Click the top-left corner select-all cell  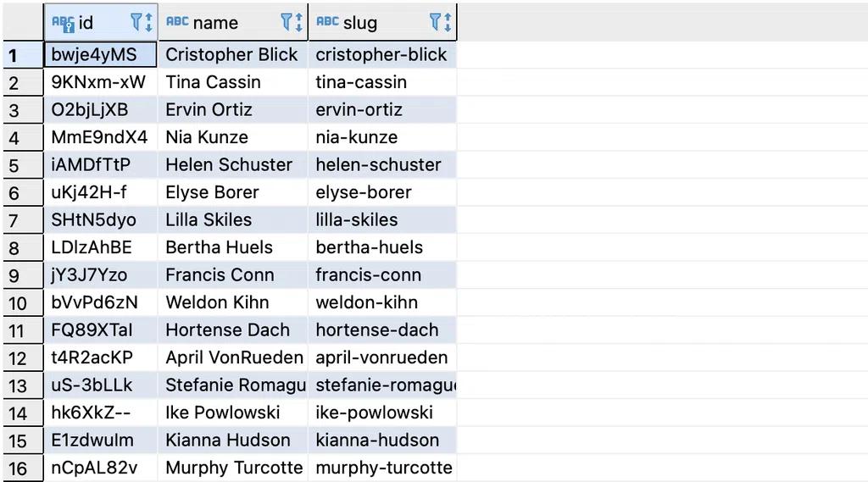pyautogui.click(x=23, y=22)
